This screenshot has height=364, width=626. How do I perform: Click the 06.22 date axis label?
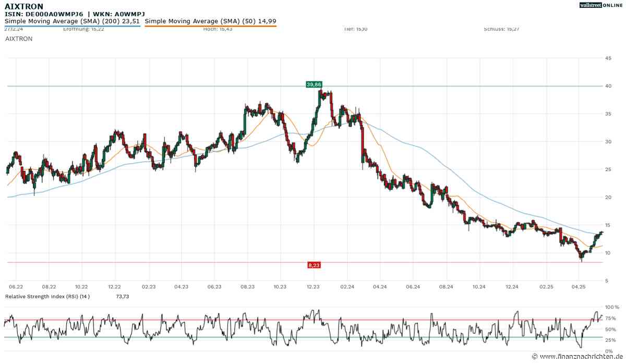tap(16, 286)
